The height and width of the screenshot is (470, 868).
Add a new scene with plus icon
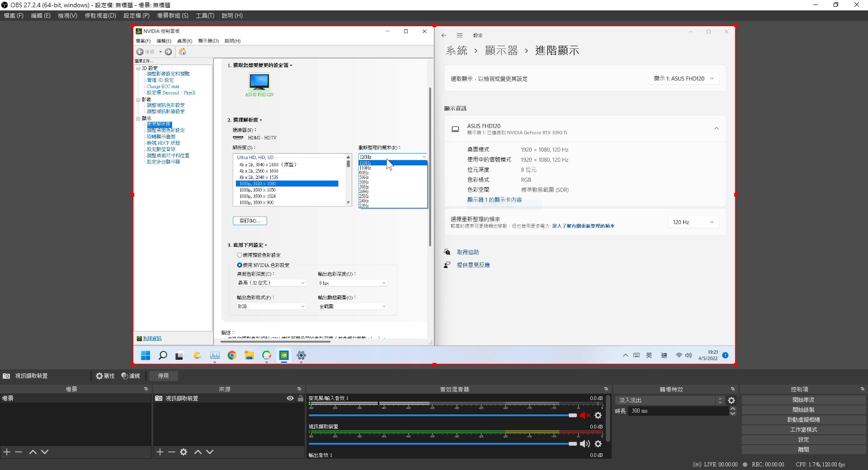tap(7, 452)
